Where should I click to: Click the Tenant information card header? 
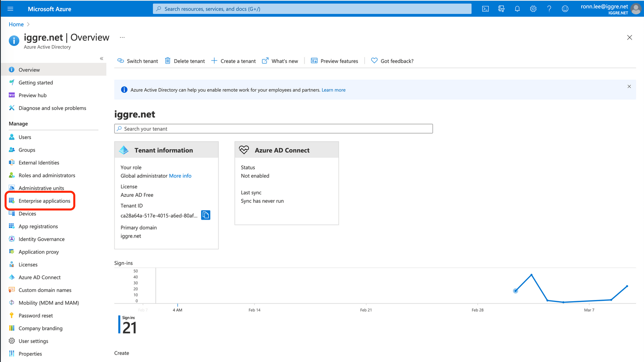(x=166, y=150)
